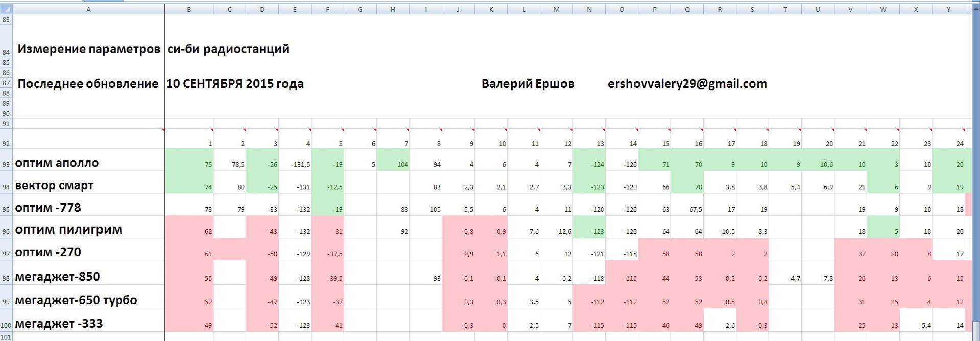Click the 'Последнее обновление' cell
The height and width of the screenshot is (341, 980).
88,84
